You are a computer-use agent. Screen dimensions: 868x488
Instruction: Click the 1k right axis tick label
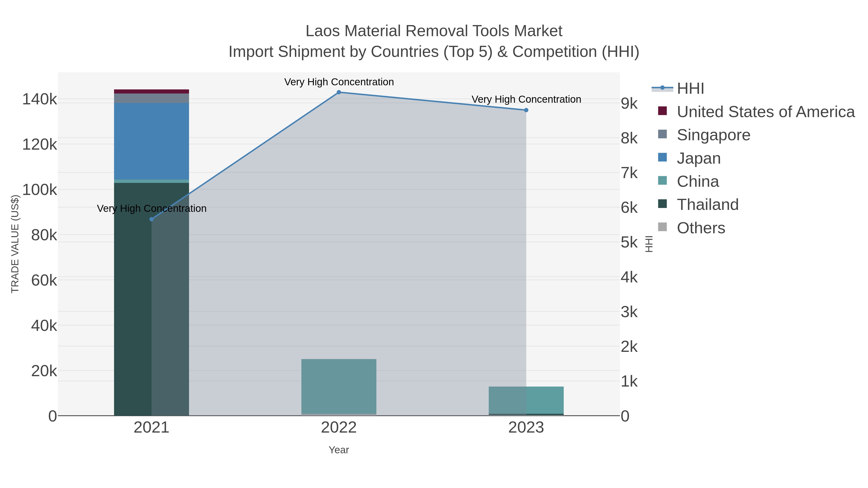[630, 381]
